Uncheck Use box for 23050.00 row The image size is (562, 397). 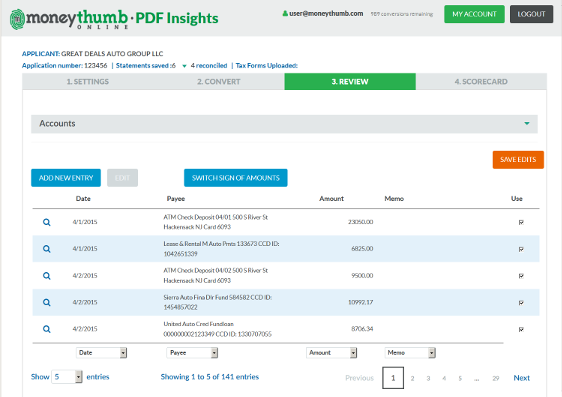(x=521, y=223)
